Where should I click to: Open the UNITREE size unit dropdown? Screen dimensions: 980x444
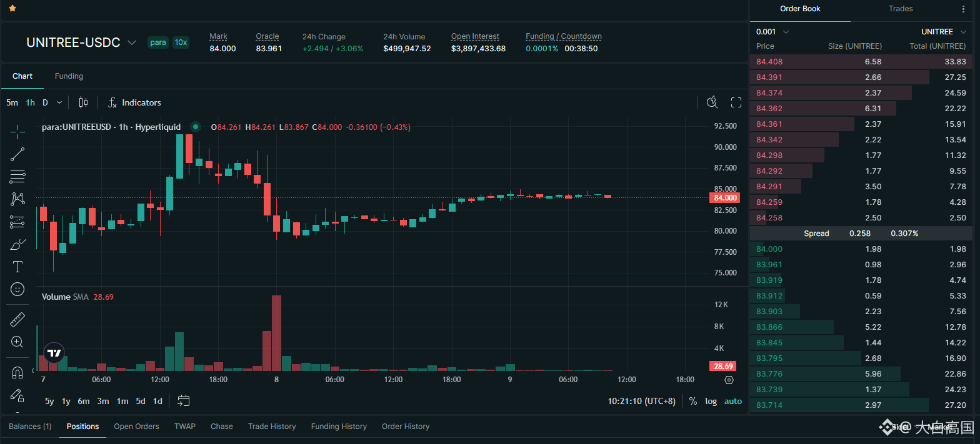click(944, 32)
